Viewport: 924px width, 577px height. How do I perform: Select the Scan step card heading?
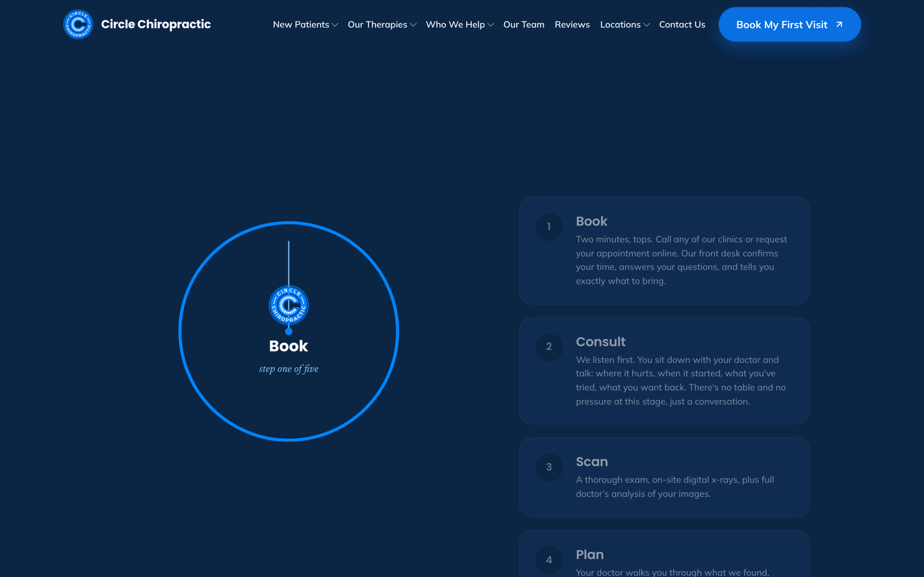(592, 462)
